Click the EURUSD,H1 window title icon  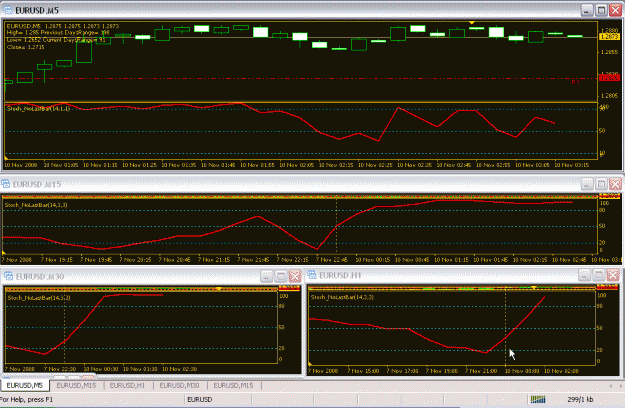point(312,275)
